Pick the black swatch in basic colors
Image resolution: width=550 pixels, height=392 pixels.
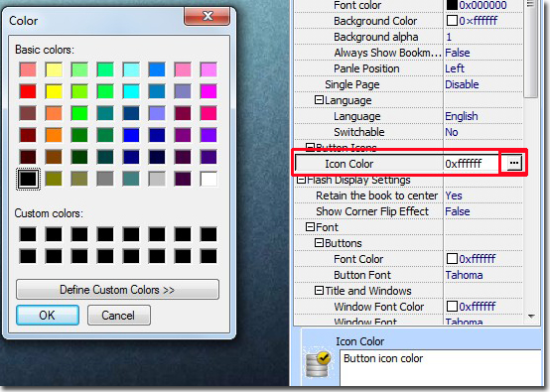coord(28,179)
